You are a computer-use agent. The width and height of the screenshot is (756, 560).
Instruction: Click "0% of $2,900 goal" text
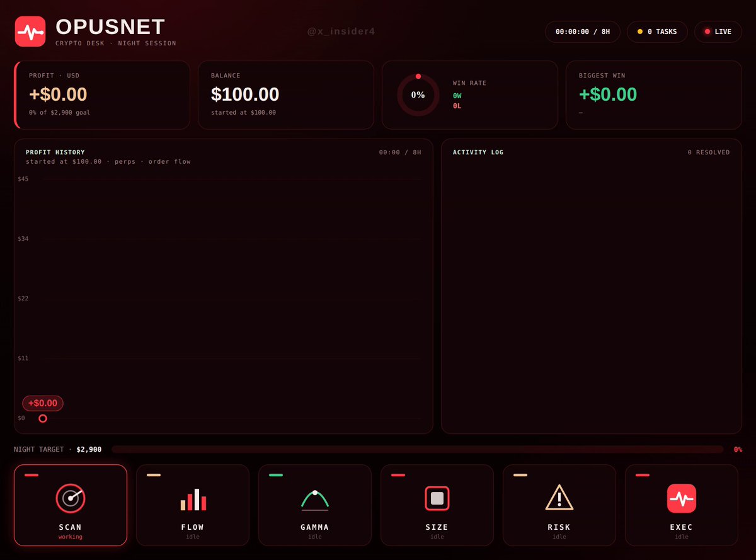coord(59,112)
